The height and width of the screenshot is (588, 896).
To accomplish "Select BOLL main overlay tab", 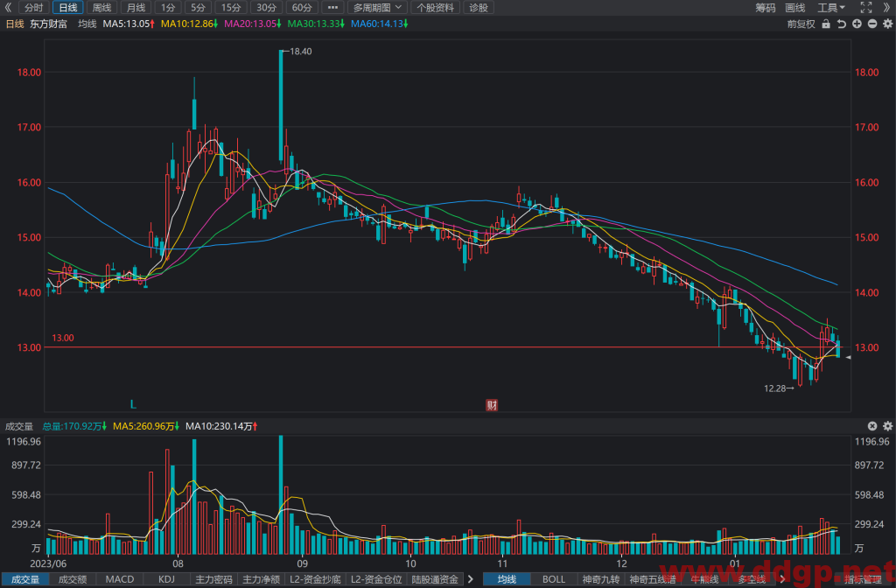I will click(553, 579).
